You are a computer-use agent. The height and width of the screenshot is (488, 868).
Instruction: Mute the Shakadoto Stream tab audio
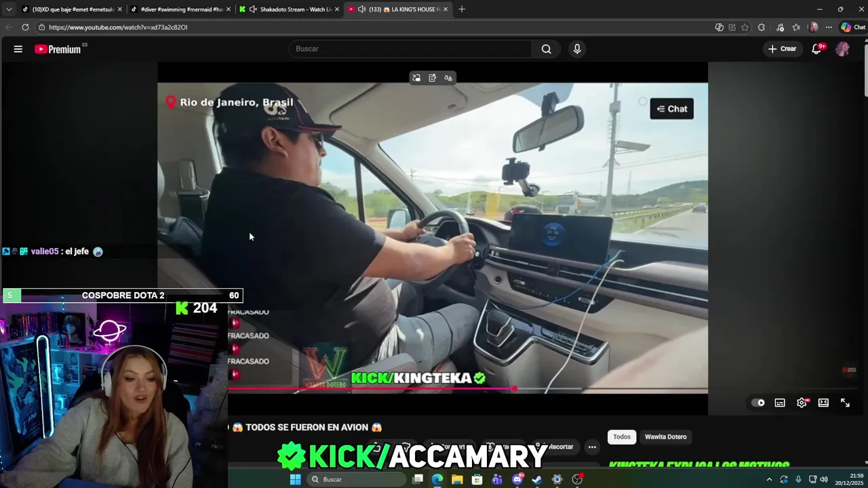[x=253, y=9]
